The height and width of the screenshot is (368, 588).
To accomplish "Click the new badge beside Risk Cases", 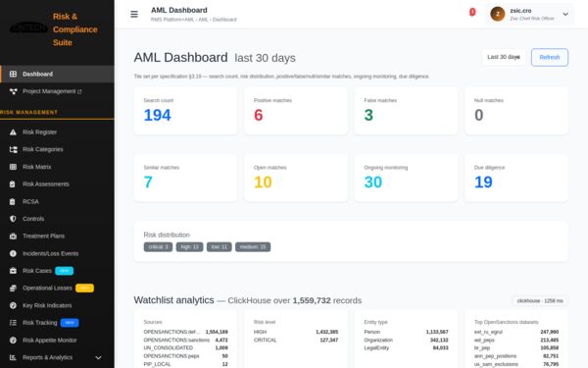I will pos(64,271).
